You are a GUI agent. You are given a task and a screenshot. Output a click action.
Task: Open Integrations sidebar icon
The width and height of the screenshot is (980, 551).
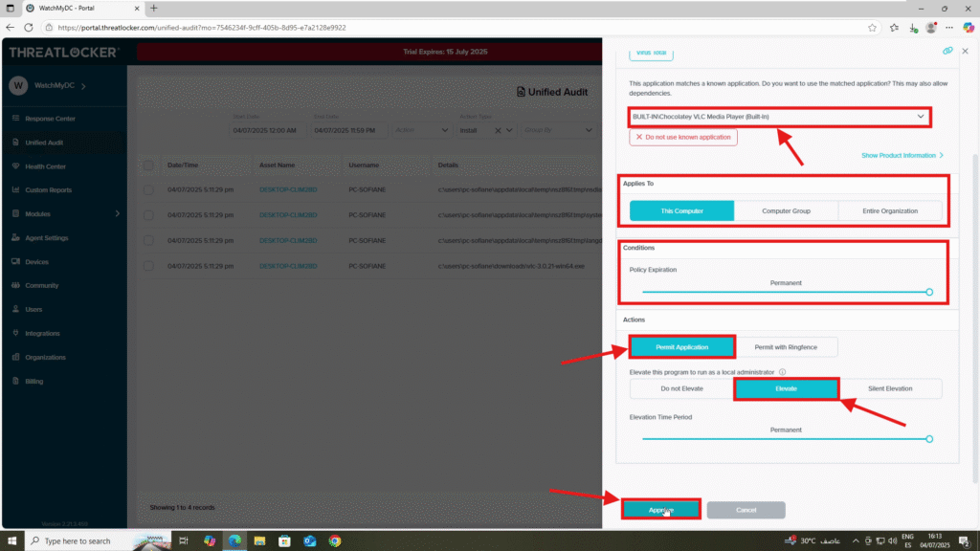pos(15,334)
